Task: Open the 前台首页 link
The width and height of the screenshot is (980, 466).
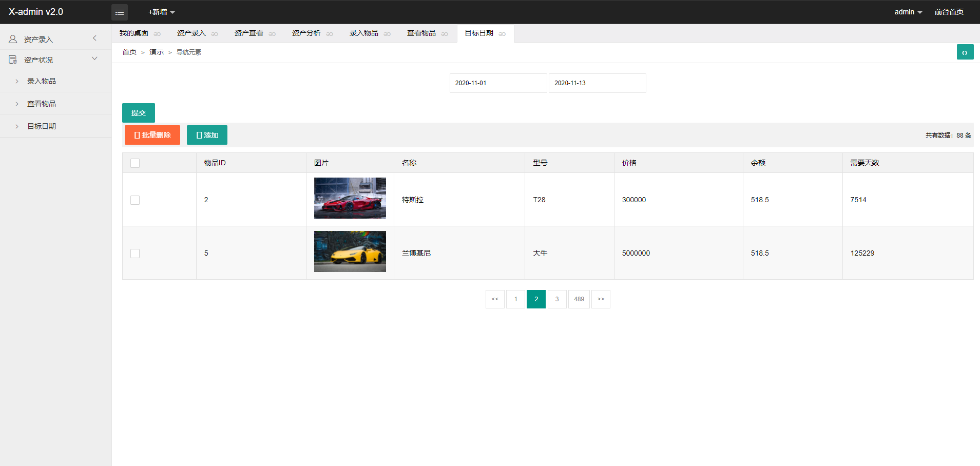Action: [x=949, y=12]
